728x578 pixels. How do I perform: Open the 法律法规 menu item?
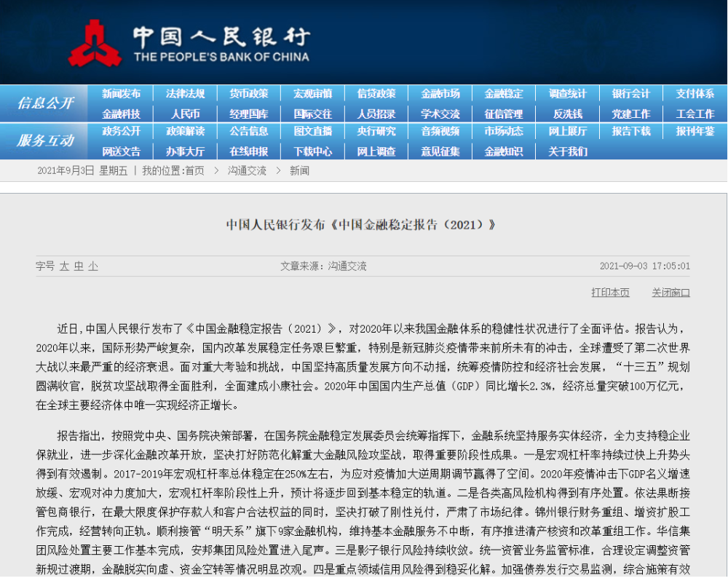click(185, 94)
